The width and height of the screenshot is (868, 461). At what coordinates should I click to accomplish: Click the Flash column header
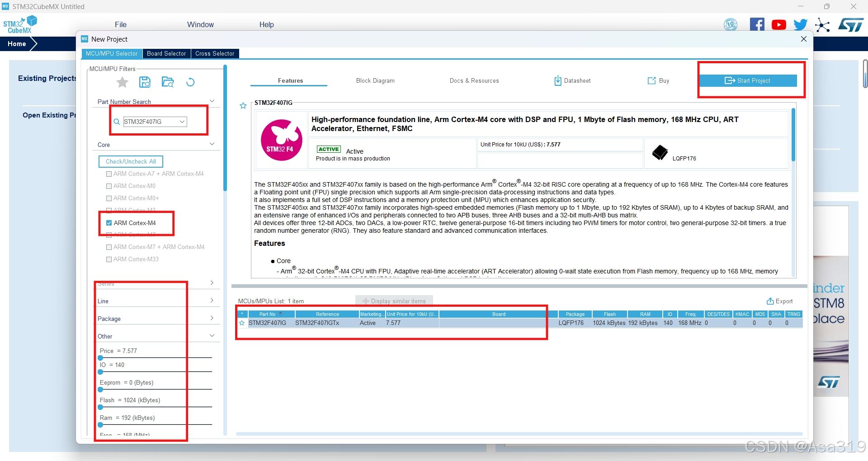click(610, 314)
